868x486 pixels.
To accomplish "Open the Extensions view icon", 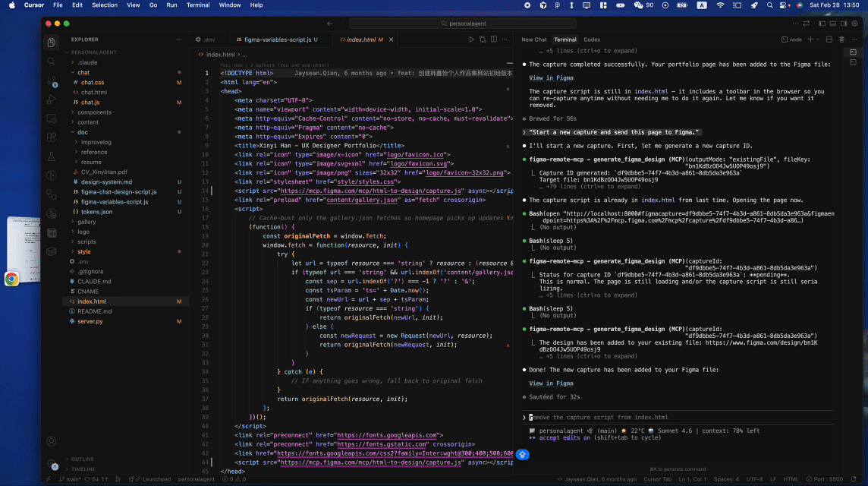I will [52, 137].
